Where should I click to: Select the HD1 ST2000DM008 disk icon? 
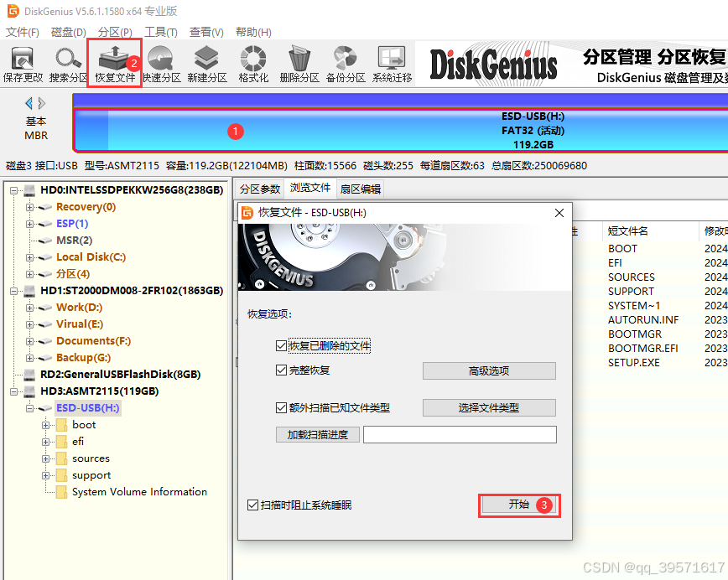(29, 291)
